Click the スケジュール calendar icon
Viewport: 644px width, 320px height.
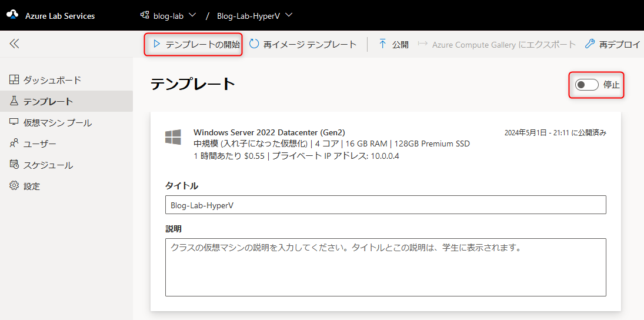coord(14,165)
